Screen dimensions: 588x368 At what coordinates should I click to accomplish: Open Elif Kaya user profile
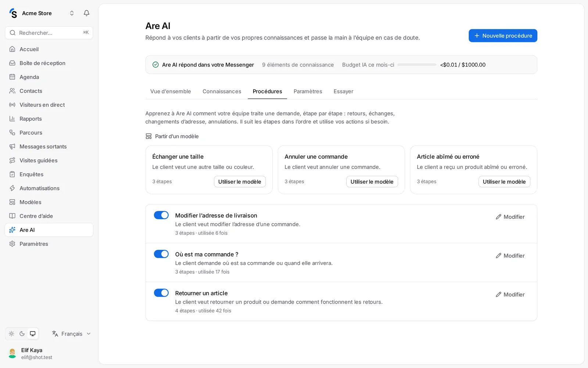(49, 353)
